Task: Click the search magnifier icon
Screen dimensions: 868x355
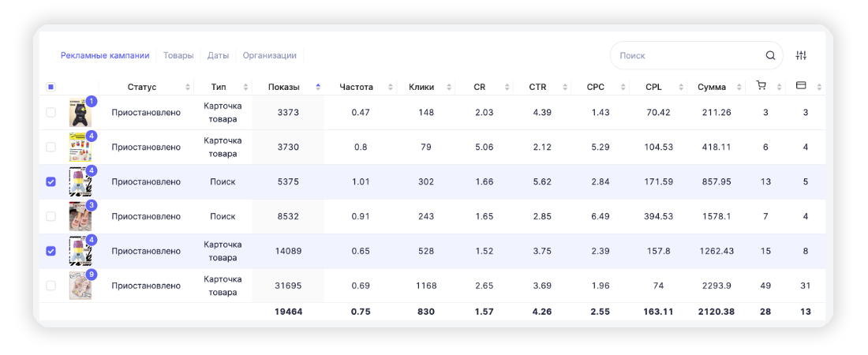Action: 770,56
